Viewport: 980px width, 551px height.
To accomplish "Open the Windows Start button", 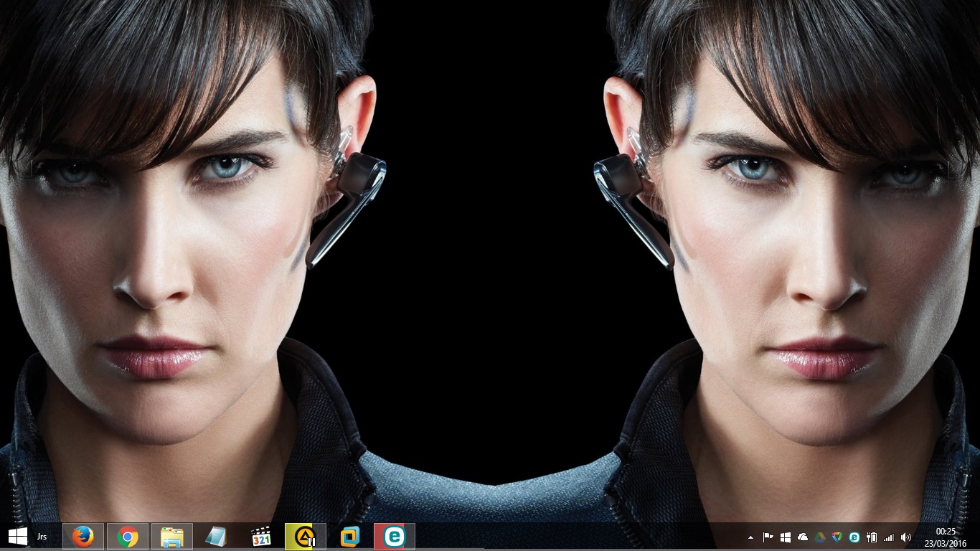I will (17, 537).
